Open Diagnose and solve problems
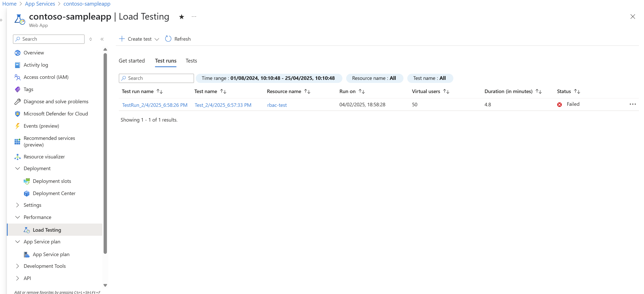644x294 pixels. coord(56,101)
